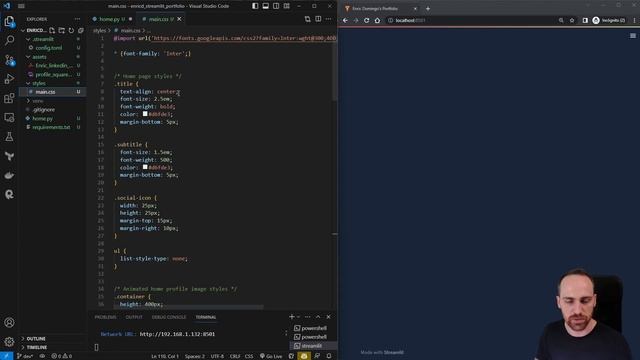
Task: Open the Source Control view
Action: click(9, 60)
